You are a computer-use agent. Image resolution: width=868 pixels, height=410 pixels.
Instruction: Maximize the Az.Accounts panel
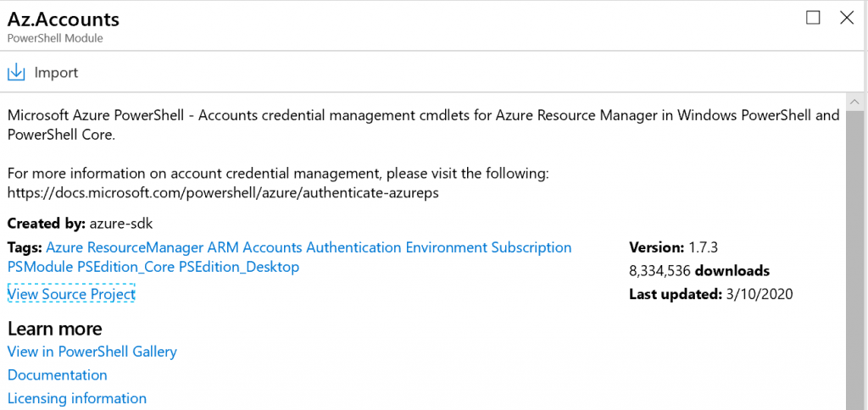point(813,18)
